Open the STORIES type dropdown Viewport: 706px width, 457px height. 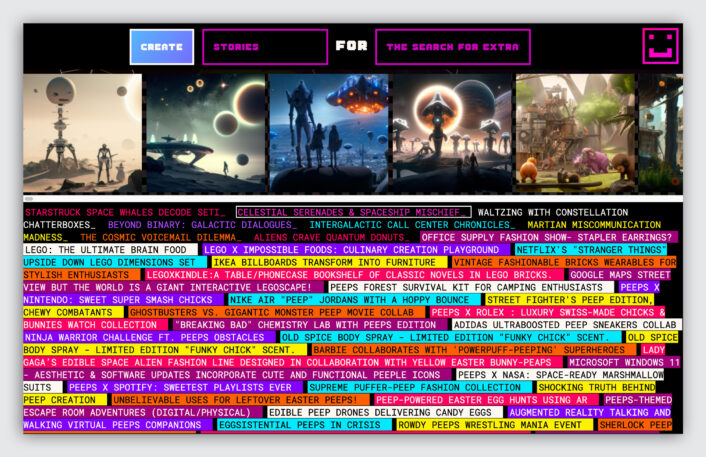265,47
